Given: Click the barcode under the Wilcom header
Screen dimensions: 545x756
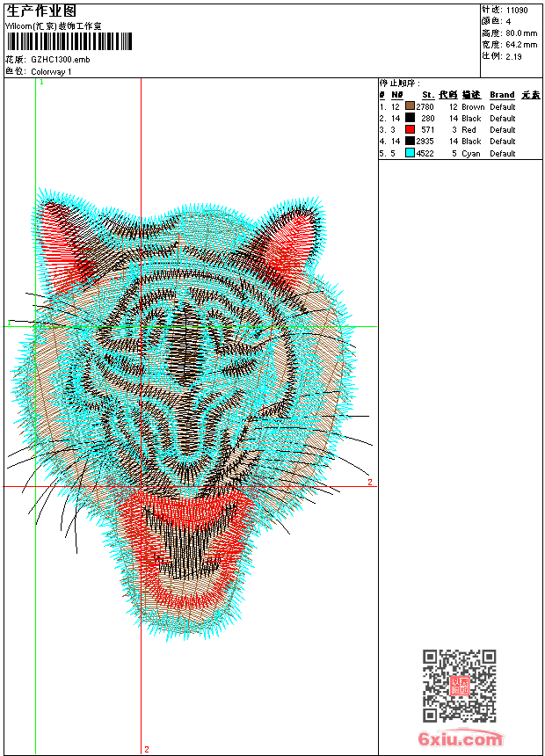Looking at the screenshot, I should coord(69,41).
